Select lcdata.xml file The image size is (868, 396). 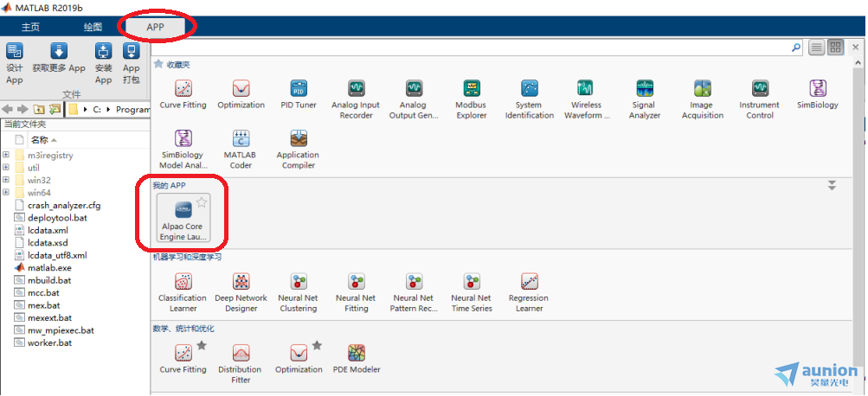48,230
